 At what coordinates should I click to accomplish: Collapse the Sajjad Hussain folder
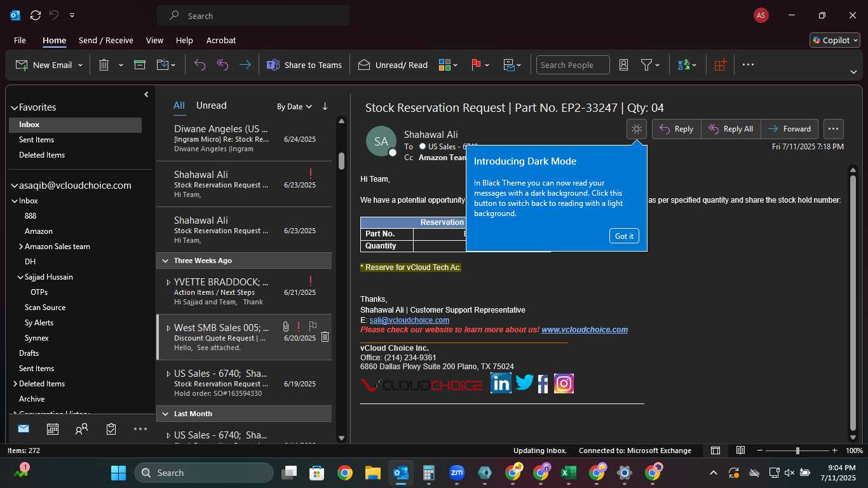[20, 277]
